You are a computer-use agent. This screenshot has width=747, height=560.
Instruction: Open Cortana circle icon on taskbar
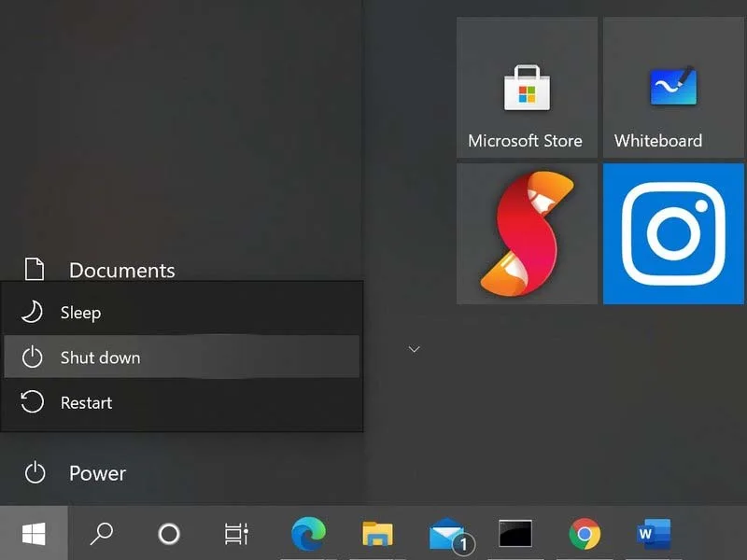click(169, 533)
